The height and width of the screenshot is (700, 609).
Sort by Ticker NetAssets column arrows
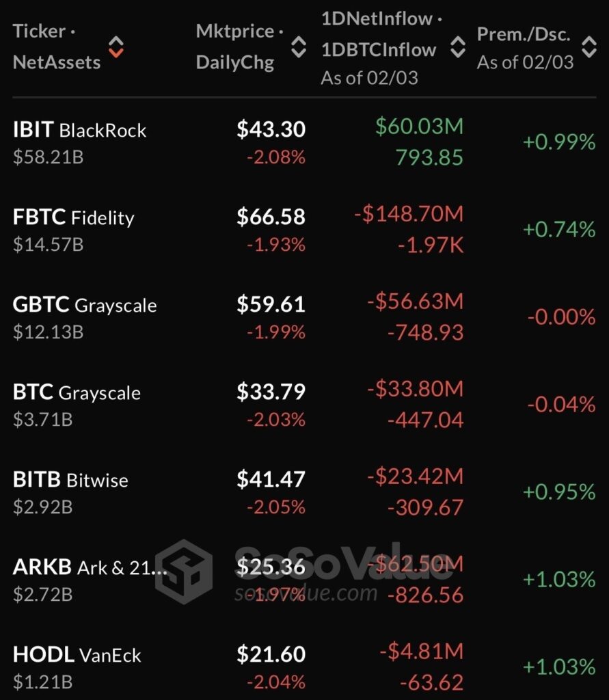pos(116,46)
